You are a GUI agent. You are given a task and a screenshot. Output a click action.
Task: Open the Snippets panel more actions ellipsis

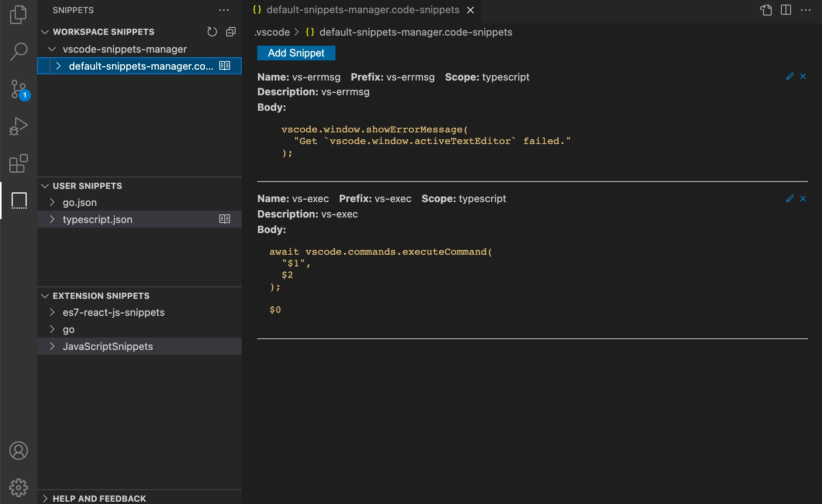224,10
